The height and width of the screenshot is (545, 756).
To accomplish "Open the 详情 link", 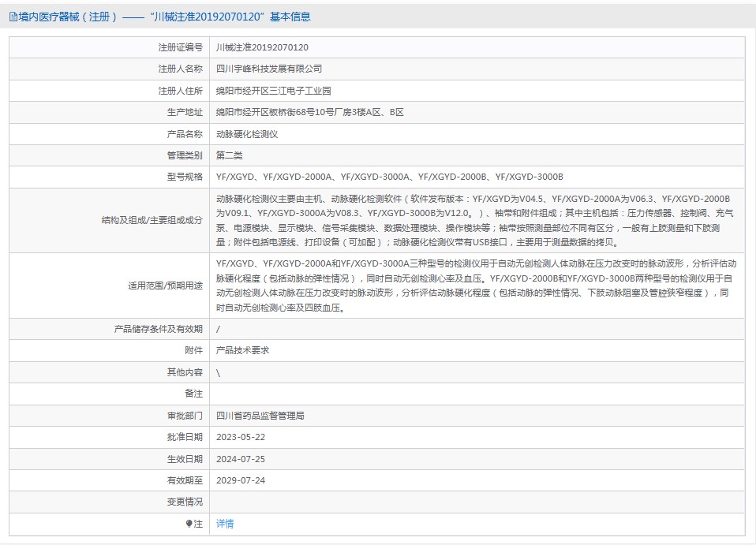I will [225, 523].
